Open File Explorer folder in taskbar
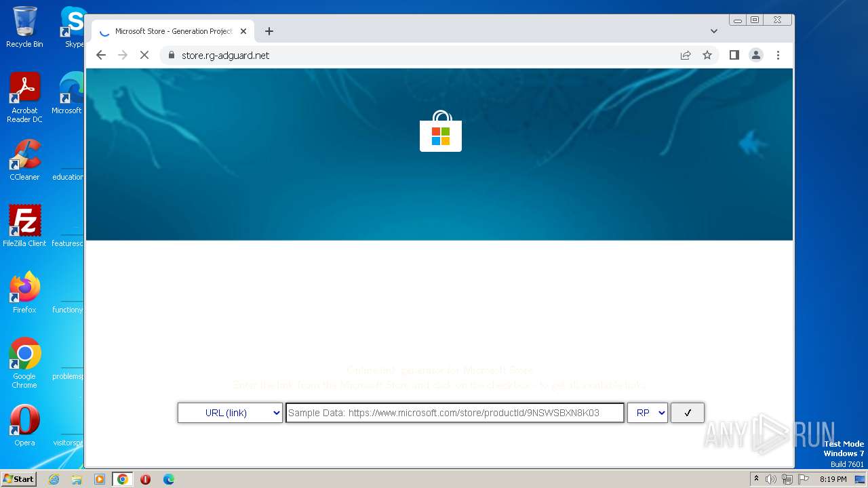This screenshot has width=868, height=488. pyautogui.click(x=77, y=479)
